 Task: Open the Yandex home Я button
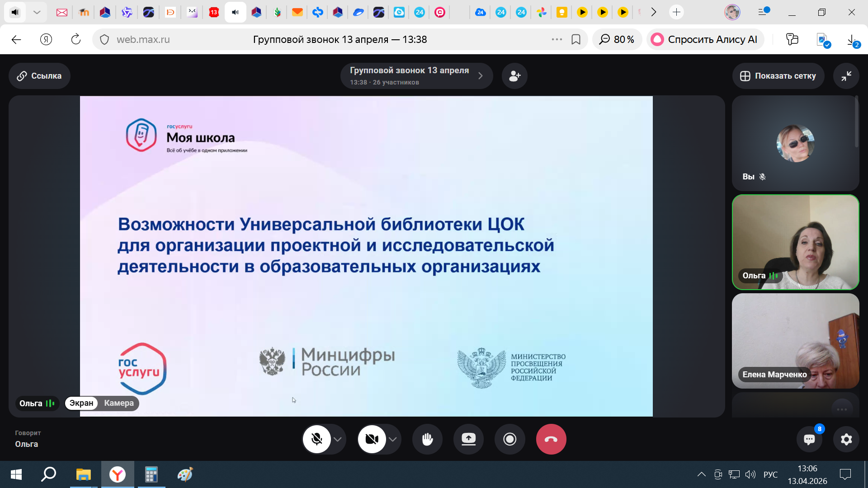click(46, 40)
